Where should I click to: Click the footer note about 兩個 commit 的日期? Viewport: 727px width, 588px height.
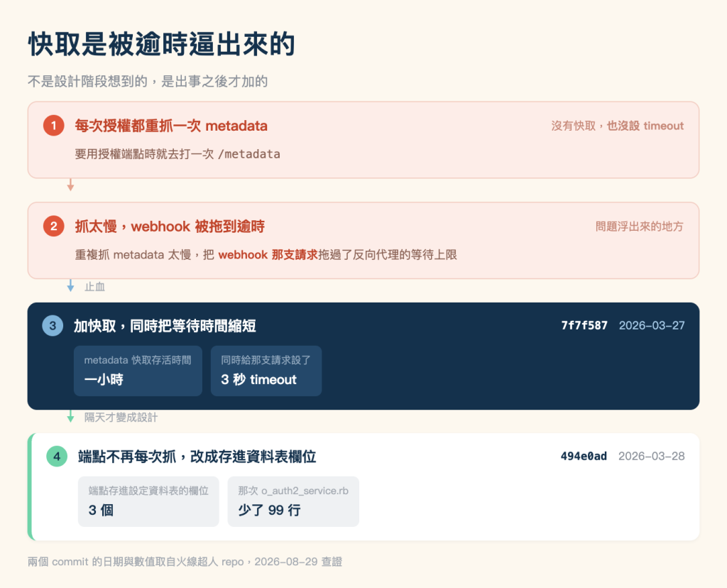(x=185, y=562)
